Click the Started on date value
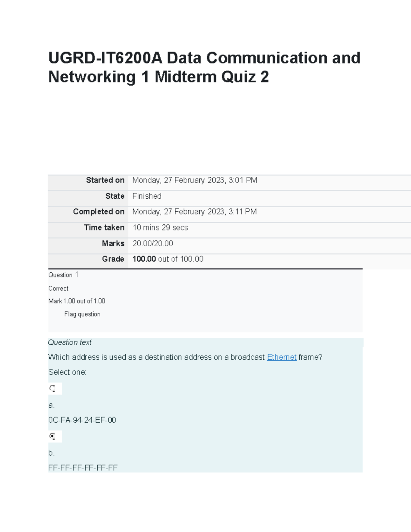The image size is (411, 532). [x=195, y=180]
